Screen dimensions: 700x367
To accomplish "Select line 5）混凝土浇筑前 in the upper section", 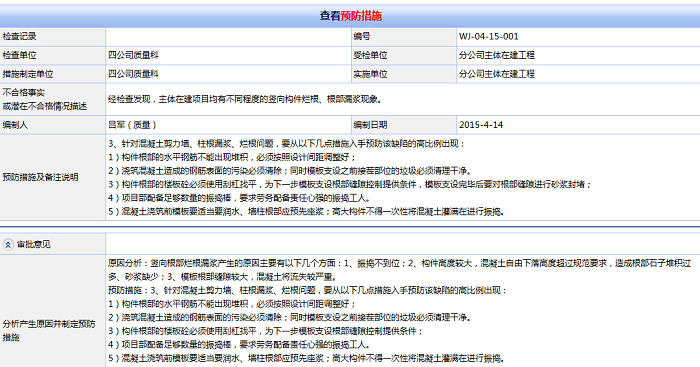I will [x=306, y=212].
